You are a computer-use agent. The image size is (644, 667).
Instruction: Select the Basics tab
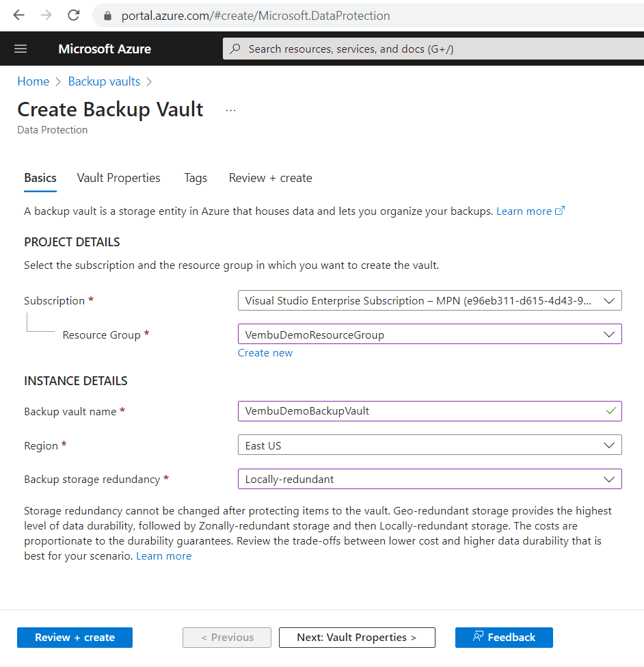click(40, 178)
